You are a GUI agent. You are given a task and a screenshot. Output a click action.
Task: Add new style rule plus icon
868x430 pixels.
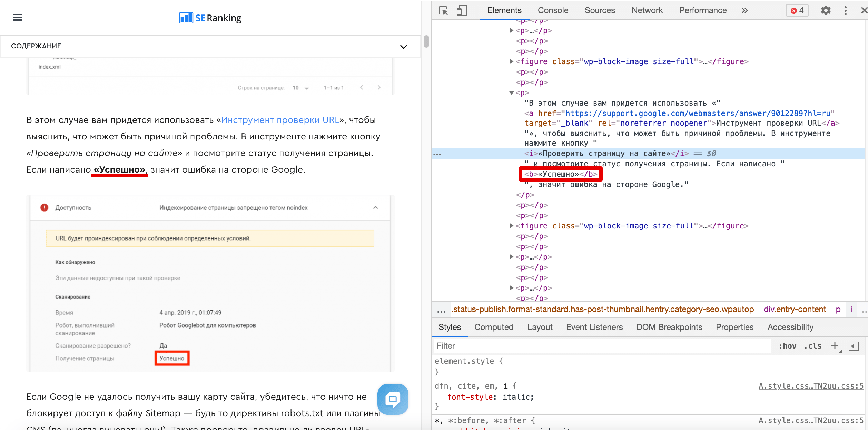coord(835,346)
